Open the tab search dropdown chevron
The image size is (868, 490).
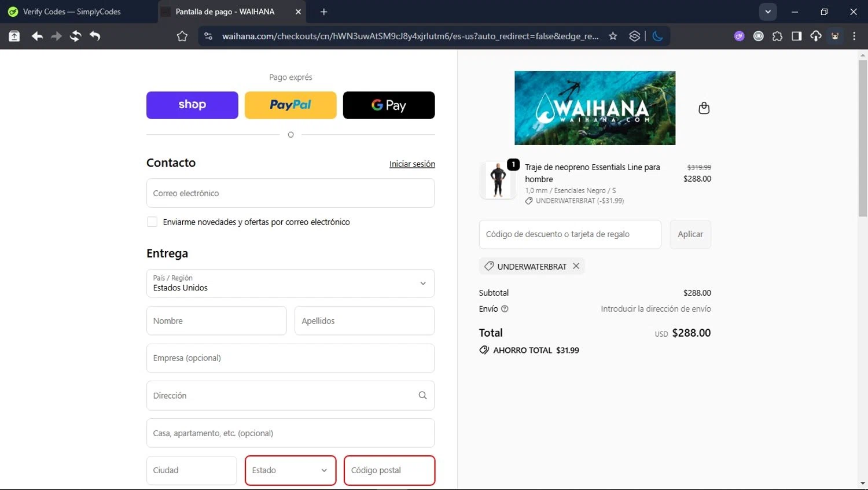(x=768, y=12)
